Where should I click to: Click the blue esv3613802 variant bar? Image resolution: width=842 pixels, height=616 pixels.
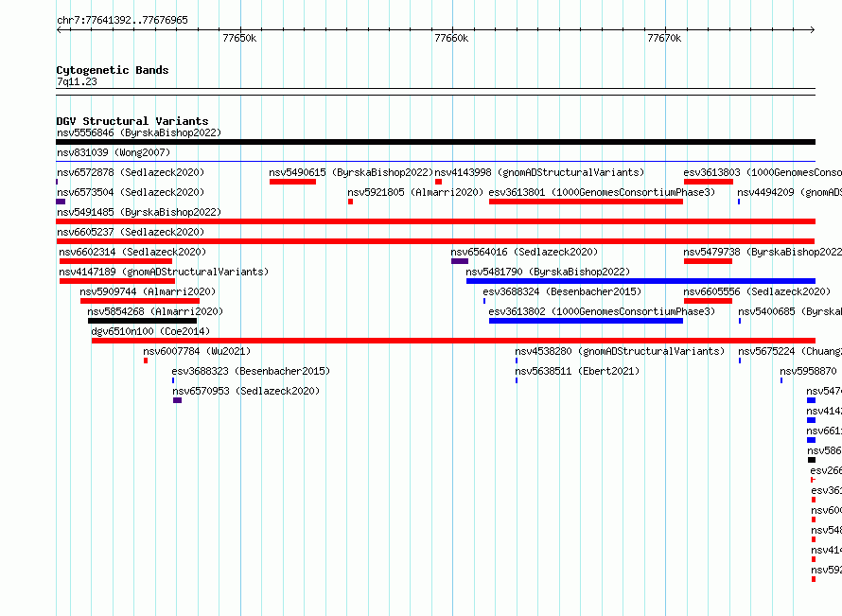coord(586,321)
